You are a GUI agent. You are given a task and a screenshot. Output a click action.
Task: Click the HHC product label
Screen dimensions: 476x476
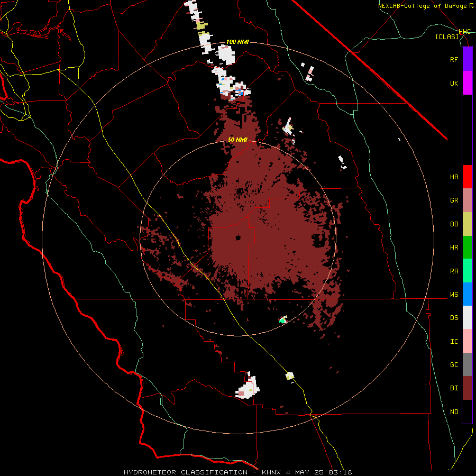coord(465,32)
